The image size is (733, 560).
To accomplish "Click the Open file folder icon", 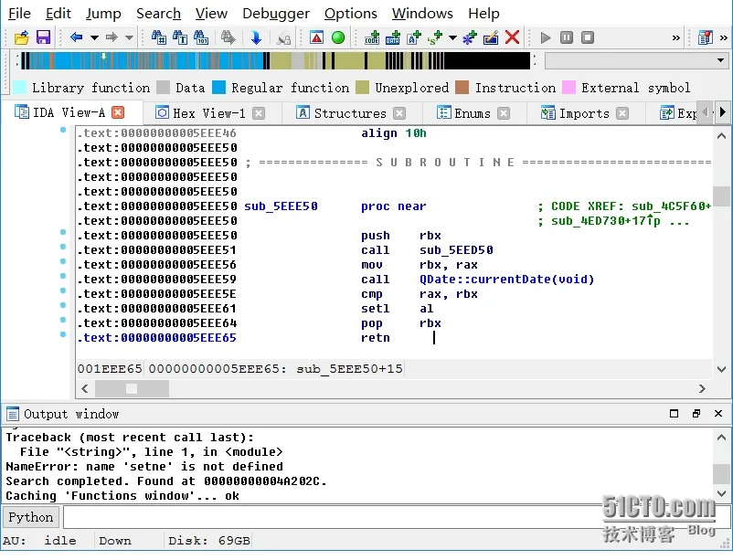I will coord(22,37).
